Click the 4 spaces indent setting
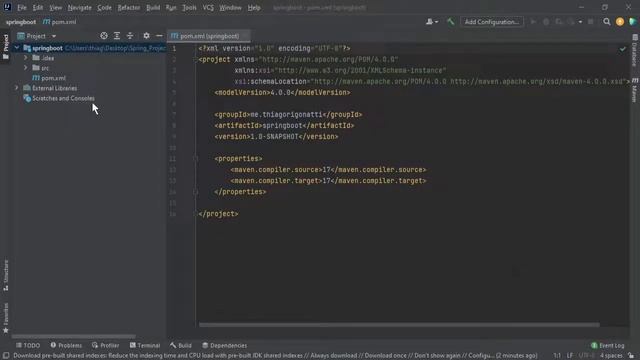The image size is (640, 360). [x=611, y=356]
